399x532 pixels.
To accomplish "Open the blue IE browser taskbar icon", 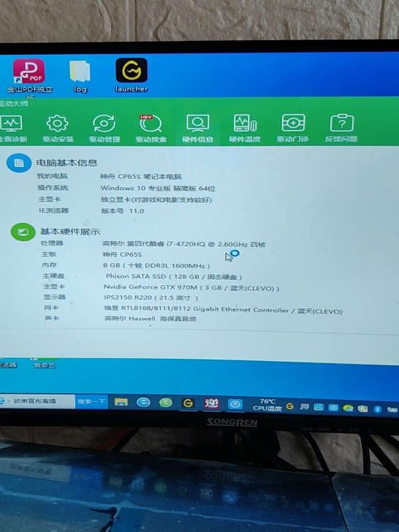I will (143, 403).
